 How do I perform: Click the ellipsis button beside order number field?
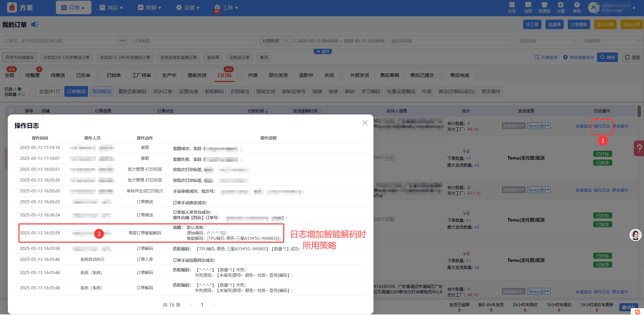pos(123,41)
